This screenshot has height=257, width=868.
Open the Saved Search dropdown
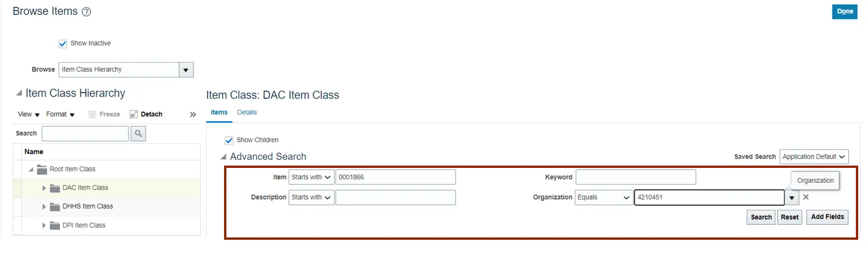coord(814,157)
